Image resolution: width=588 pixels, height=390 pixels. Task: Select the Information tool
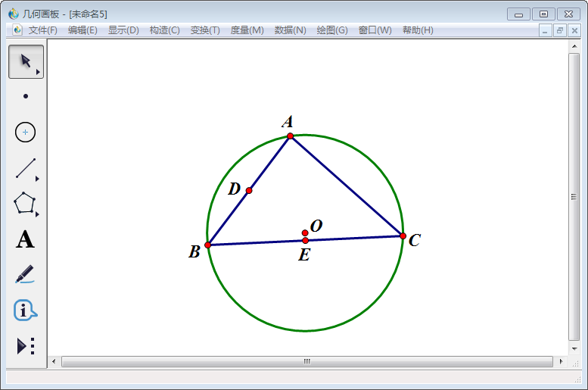pos(25,310)
